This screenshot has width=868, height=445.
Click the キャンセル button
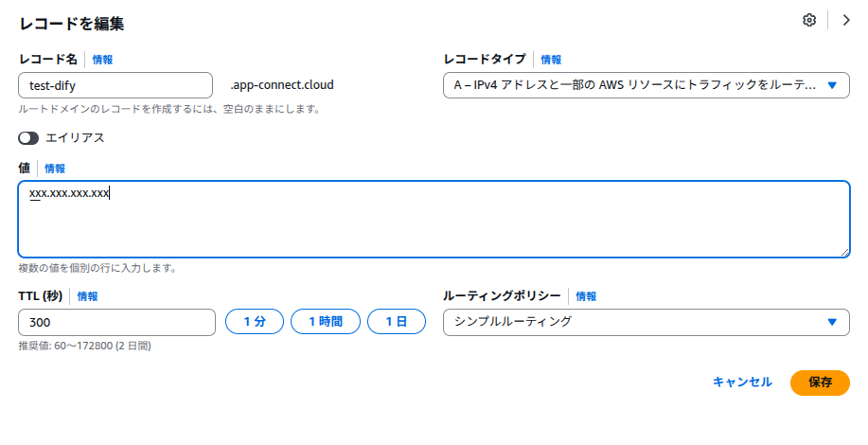pos(742,383)
